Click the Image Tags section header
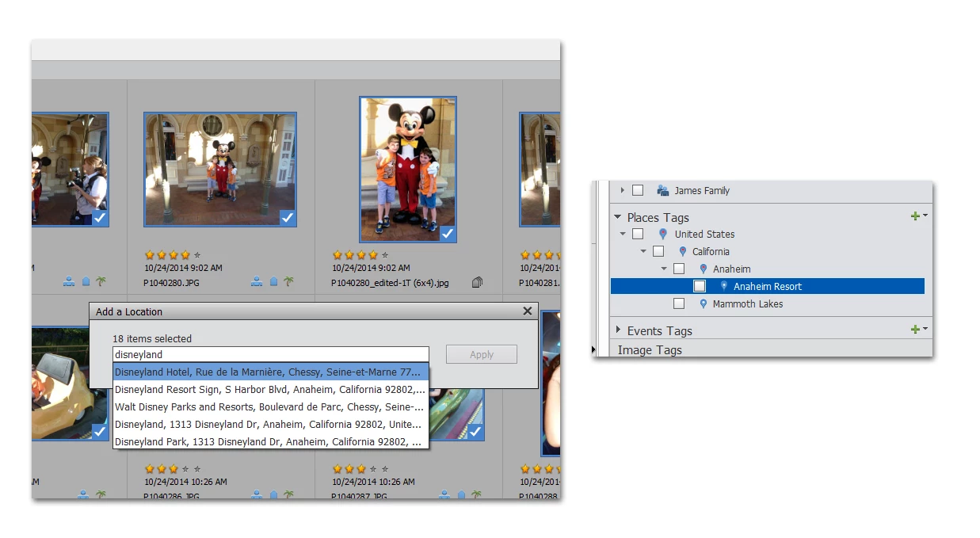Screen dimensions: 980x538 (650, 350)
